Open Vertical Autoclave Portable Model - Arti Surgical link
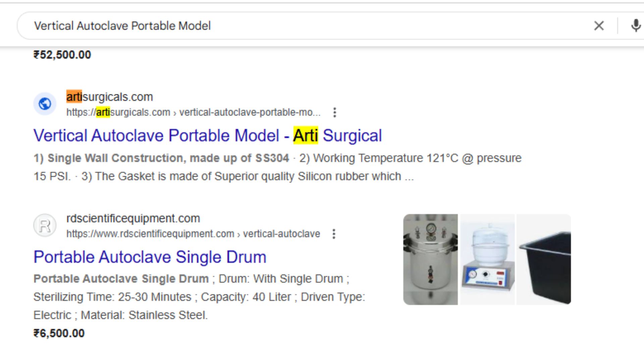Screen dimensions: 644x362 [207, 136]
